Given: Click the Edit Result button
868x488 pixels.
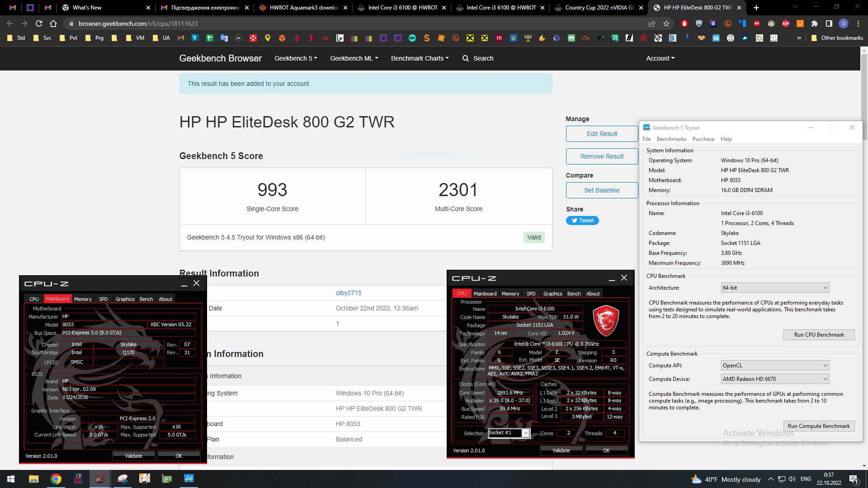Looking at the screenshot, I should pyautogui.click(x=602, y=134).
